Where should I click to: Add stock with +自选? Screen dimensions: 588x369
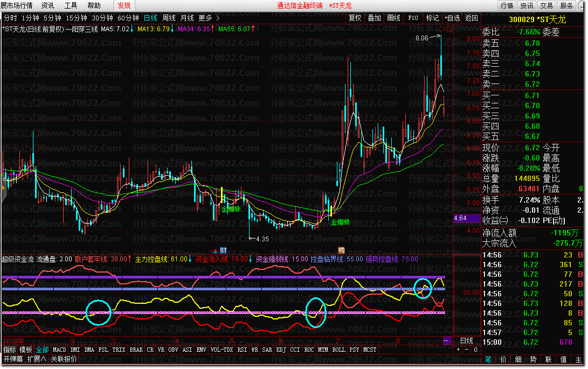(452, 18)
